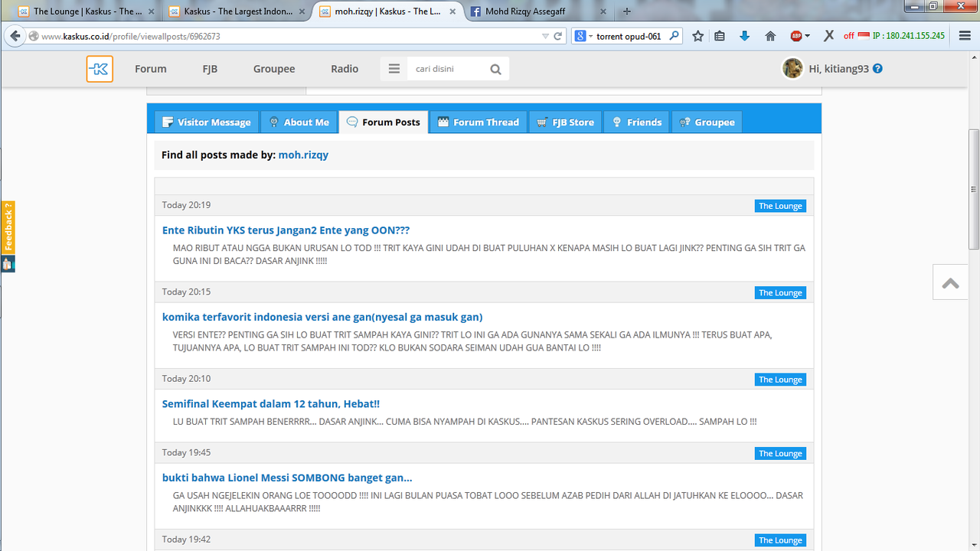
Task: Open thread 'Semifinal Keempat dalam 12 tahun'
Action: coord(271,403)
